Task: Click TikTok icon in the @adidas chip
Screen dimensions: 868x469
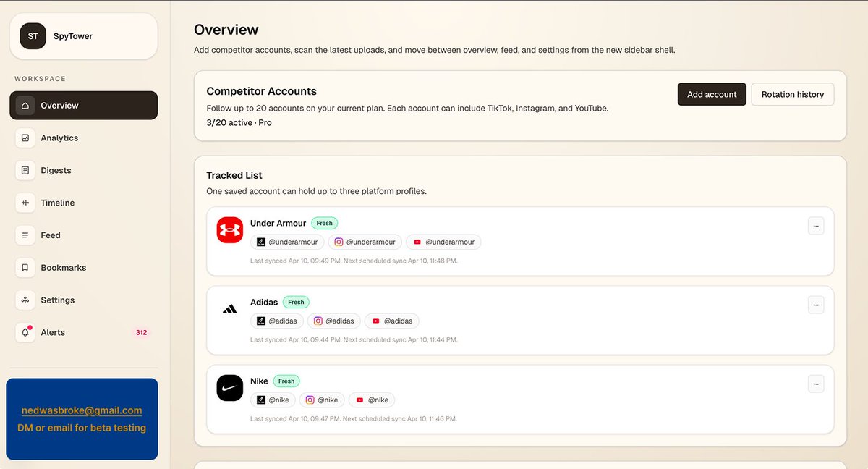Action: [x=261, y=321]
